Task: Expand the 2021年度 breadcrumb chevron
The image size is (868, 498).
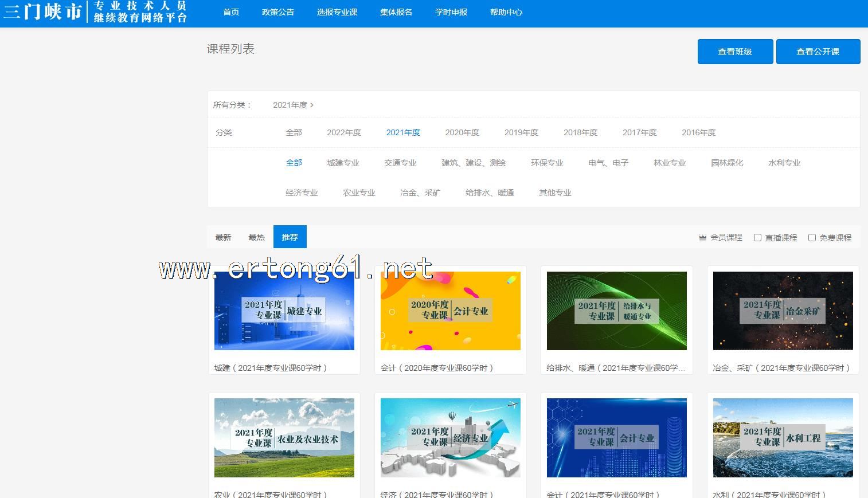Action: tap(312, 105)
